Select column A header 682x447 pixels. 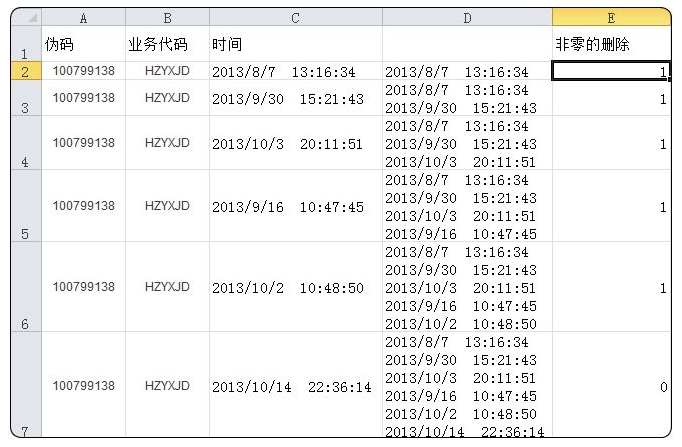(83, 17)
